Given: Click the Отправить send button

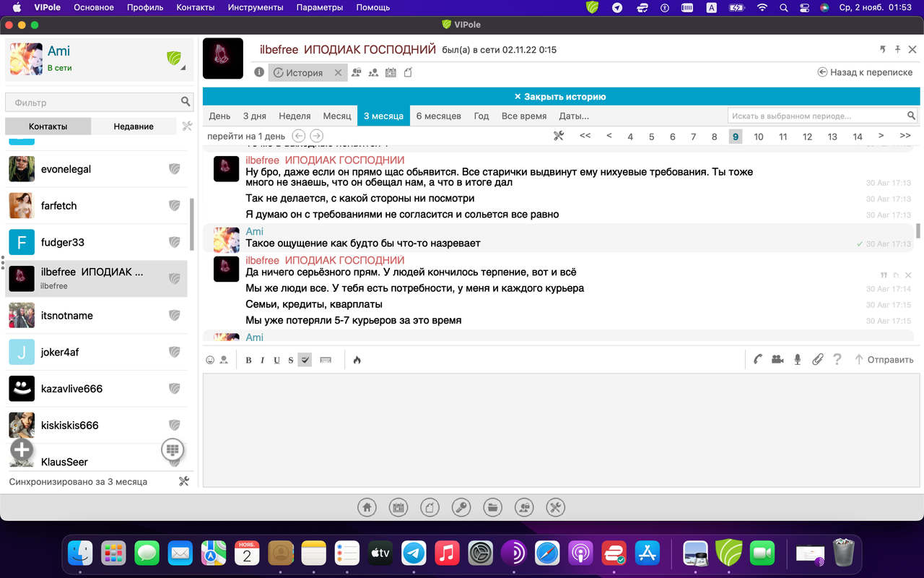Looking at the screenshot, I should [x=884, y=359].
